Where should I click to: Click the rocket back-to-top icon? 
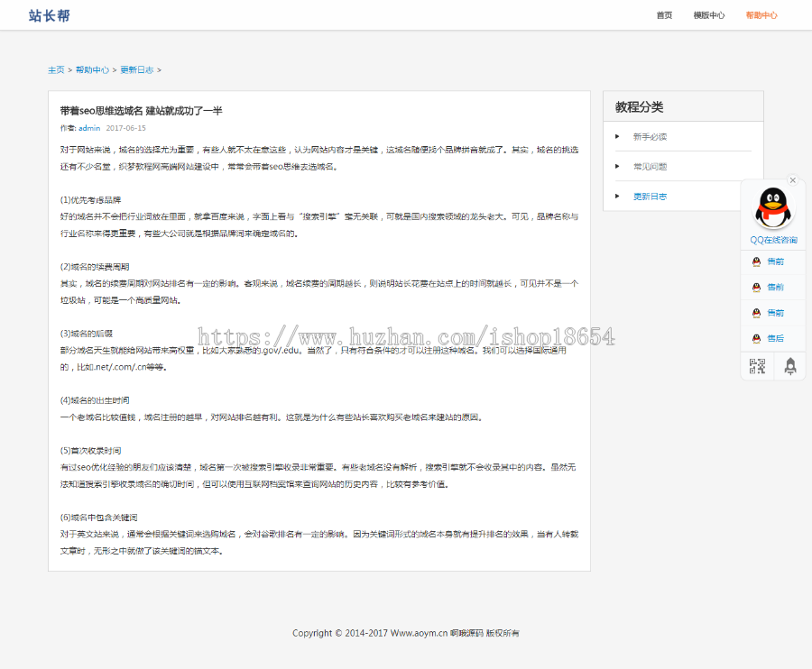click(789, 366)
